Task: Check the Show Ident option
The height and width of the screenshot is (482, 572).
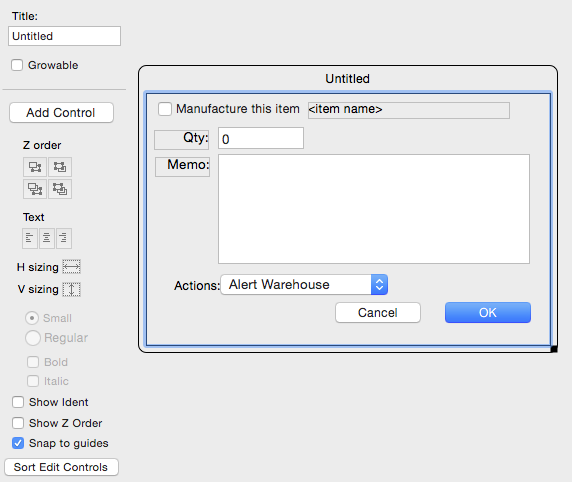Action: tap(18, 402)
